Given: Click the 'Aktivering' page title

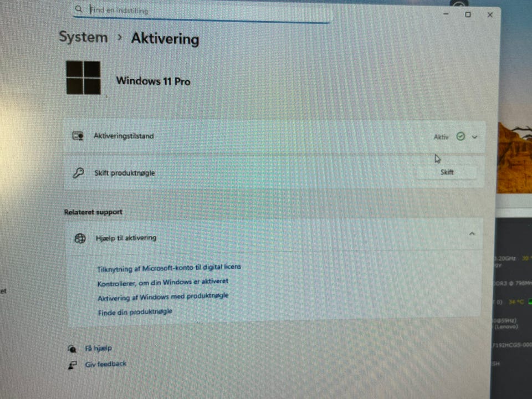Looking at the screenshot, I should click(x=165, y=38).
